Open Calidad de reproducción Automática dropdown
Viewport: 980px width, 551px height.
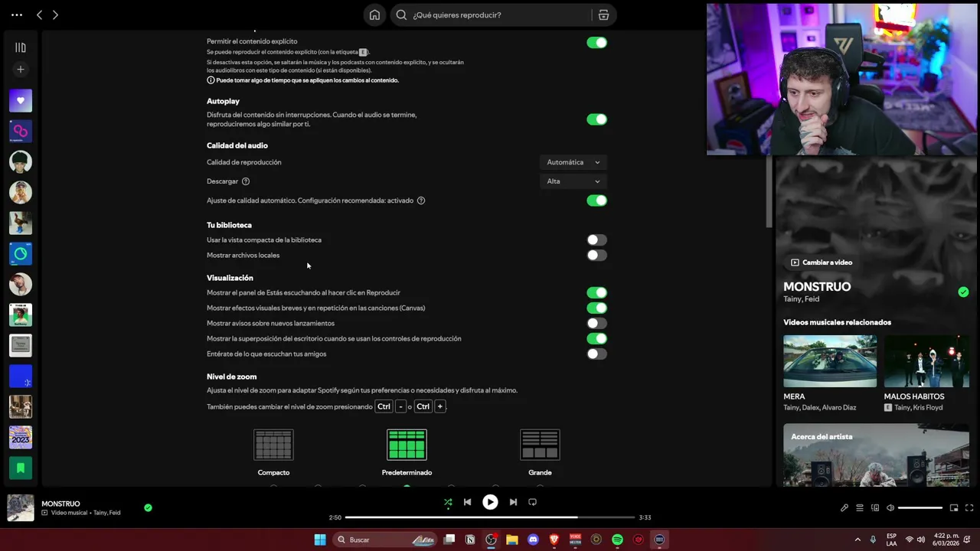(x=573, y=162)
